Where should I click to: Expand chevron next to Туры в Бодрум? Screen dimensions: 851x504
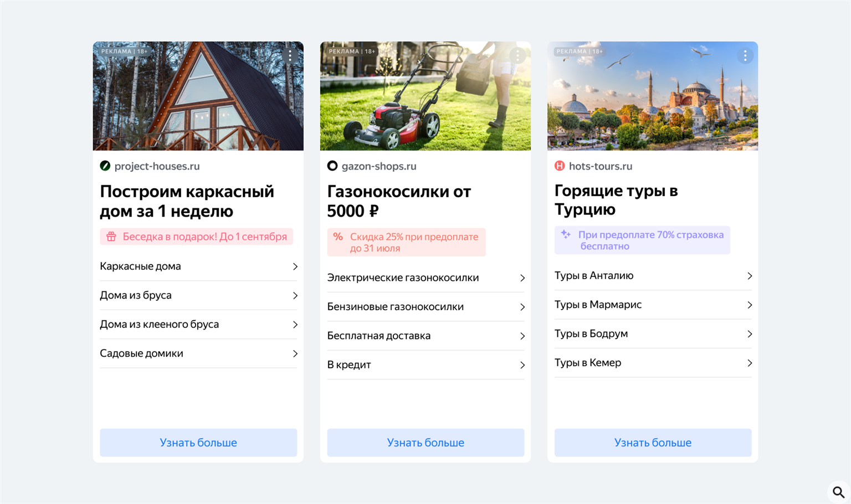749,334
